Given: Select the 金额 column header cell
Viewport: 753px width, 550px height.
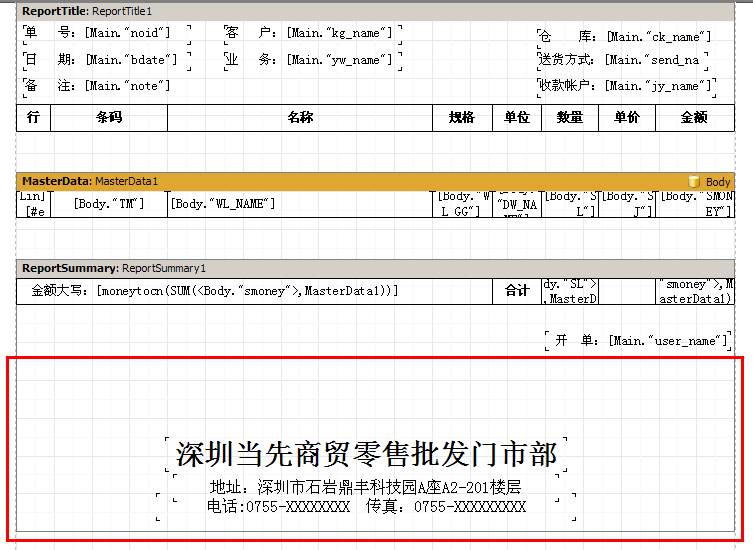Looking at the screenshot, I should 695,118.
